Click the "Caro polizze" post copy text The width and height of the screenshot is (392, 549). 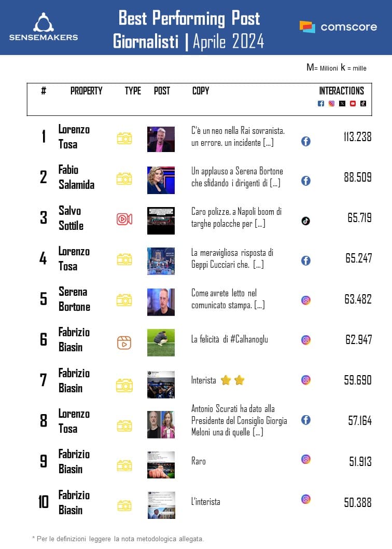click(236, 218)
